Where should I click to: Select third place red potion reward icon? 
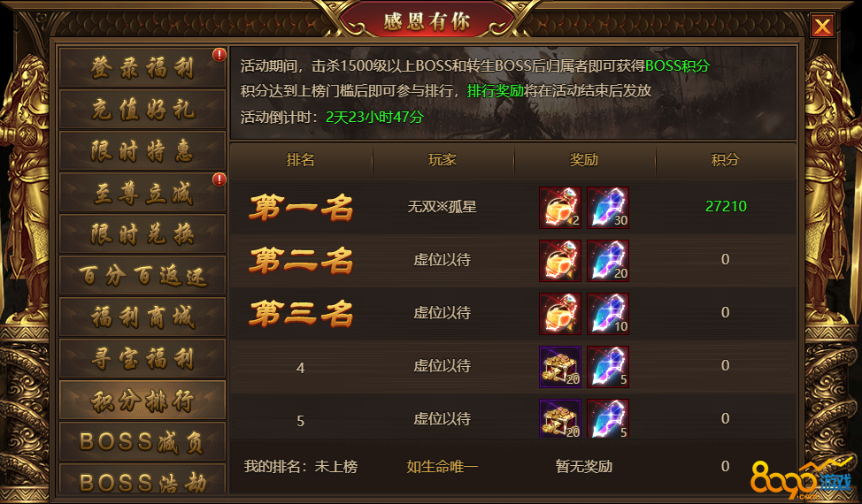pyautogui.click(x=560, y=314)
